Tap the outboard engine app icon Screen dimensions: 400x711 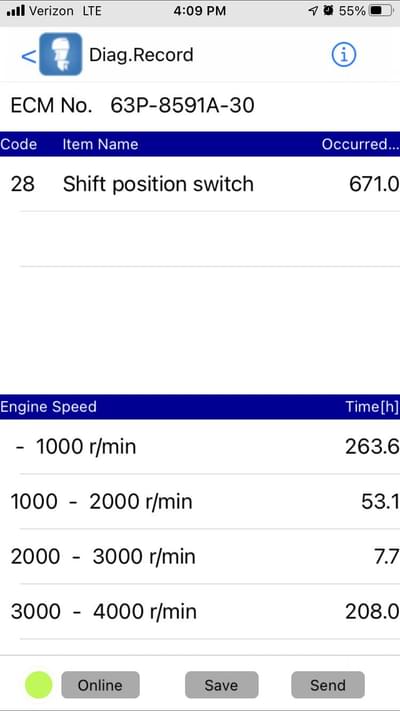(x=61, y=54)
